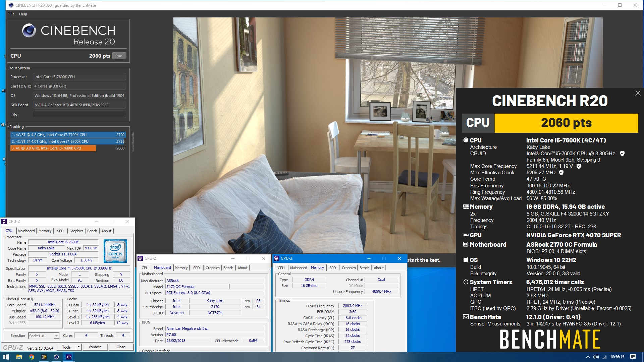Click the Cinebench logo in the left panel
The height and width of the screenshot is (362, 644).
pyautogui.click(x=68, y=35)
